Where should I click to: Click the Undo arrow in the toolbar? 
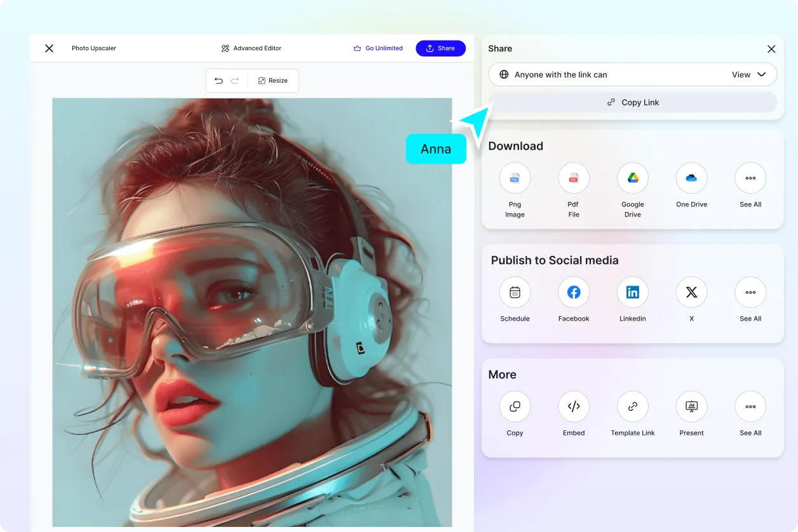(x=219, y=81)
